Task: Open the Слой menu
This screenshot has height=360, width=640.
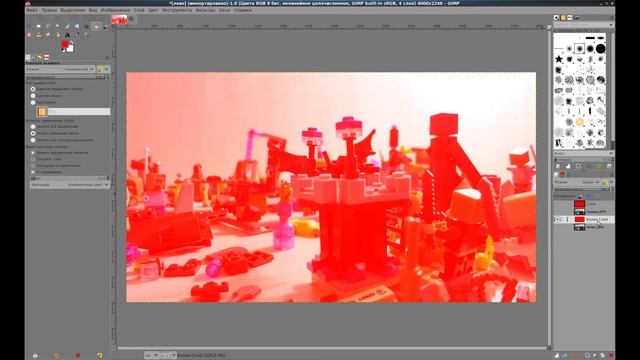Action: tap(139, 10)
